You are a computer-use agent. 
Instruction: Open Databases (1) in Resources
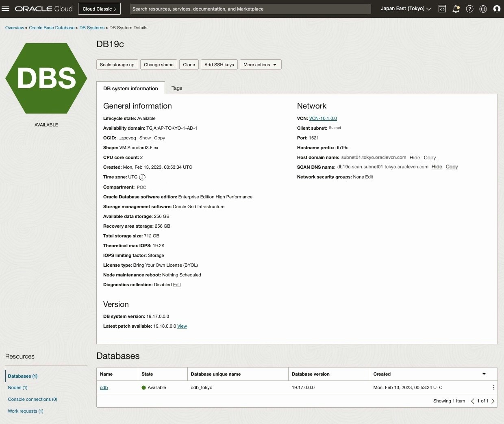coord(23,376)
